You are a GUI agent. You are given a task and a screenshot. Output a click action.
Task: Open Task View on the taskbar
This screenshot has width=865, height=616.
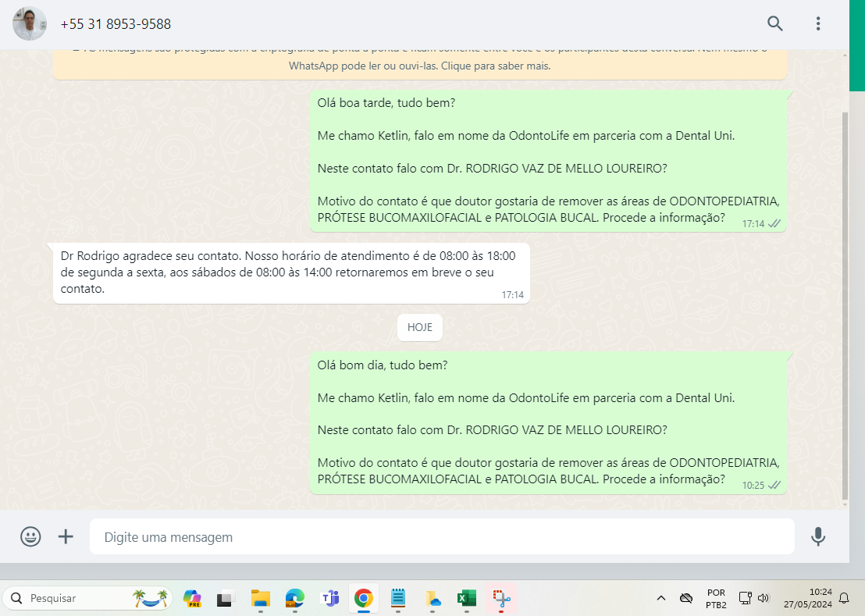225,598
